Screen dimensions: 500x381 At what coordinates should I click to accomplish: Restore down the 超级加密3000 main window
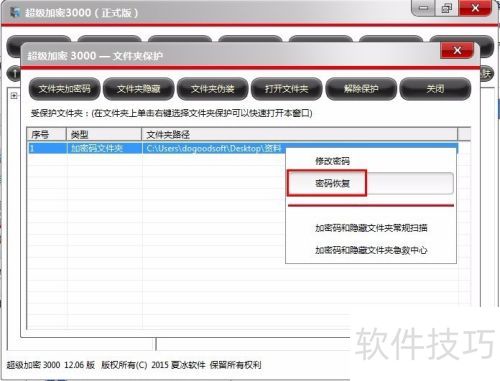point(446,8)
